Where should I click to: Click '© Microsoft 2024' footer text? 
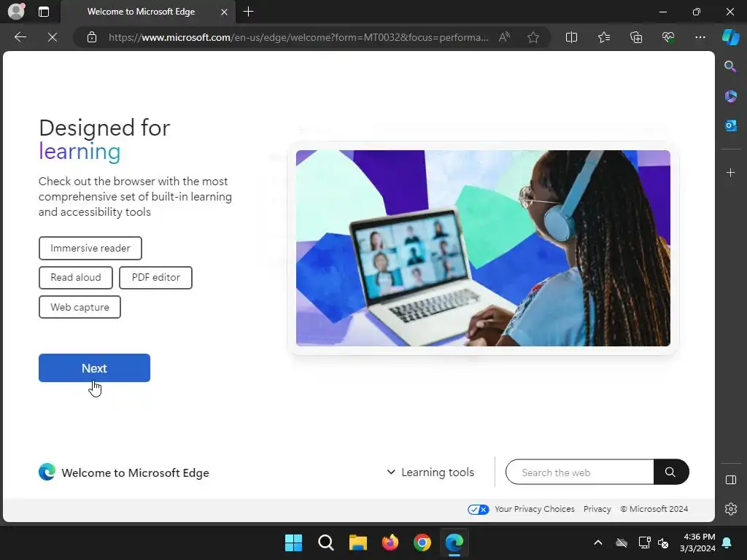654,509
